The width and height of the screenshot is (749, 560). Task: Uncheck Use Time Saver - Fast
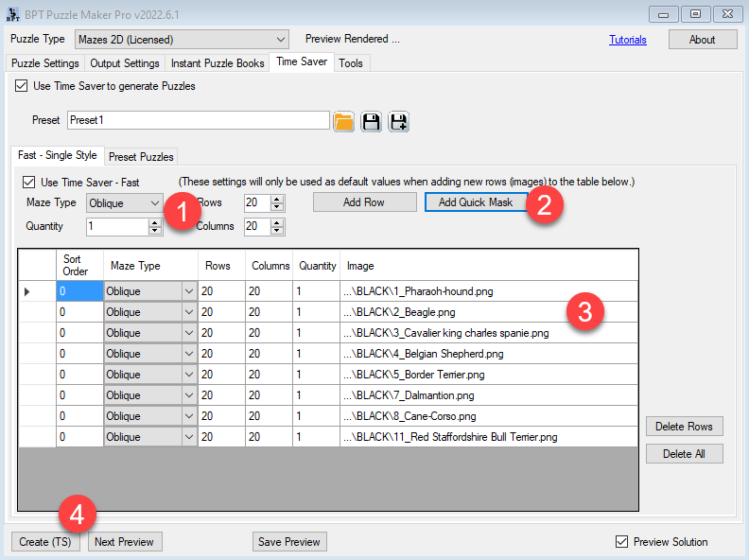29,182
